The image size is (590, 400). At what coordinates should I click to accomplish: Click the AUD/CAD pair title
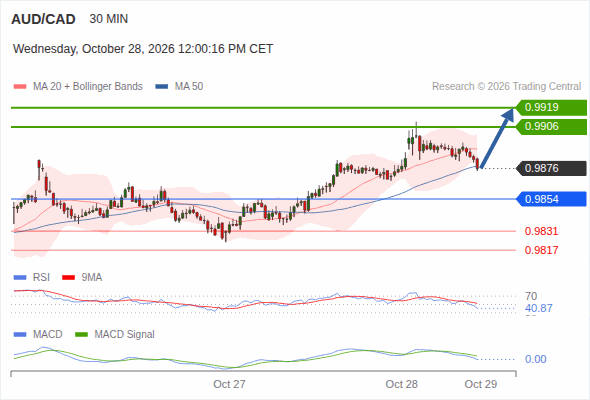(43, 19)
